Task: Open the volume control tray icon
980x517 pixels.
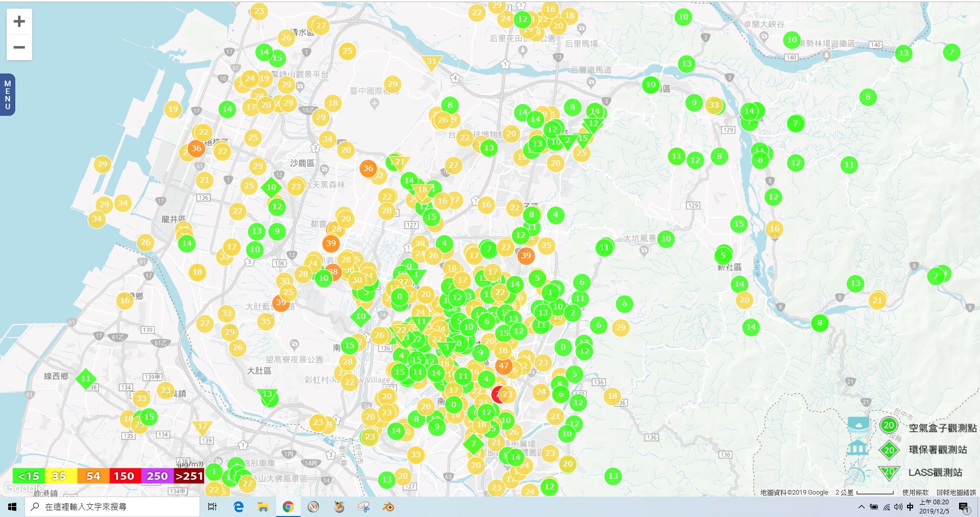Action: pos(898,507)
